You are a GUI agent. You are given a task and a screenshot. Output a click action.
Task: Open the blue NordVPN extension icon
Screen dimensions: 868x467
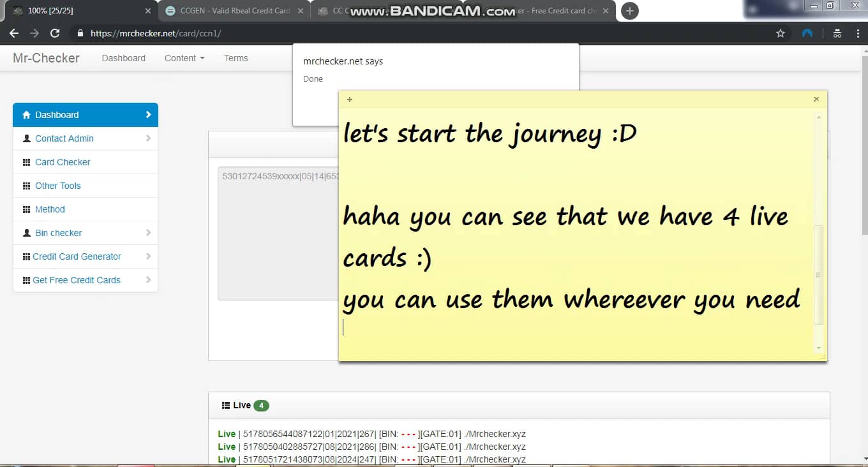pyautogui.click(x=807, y=33)
